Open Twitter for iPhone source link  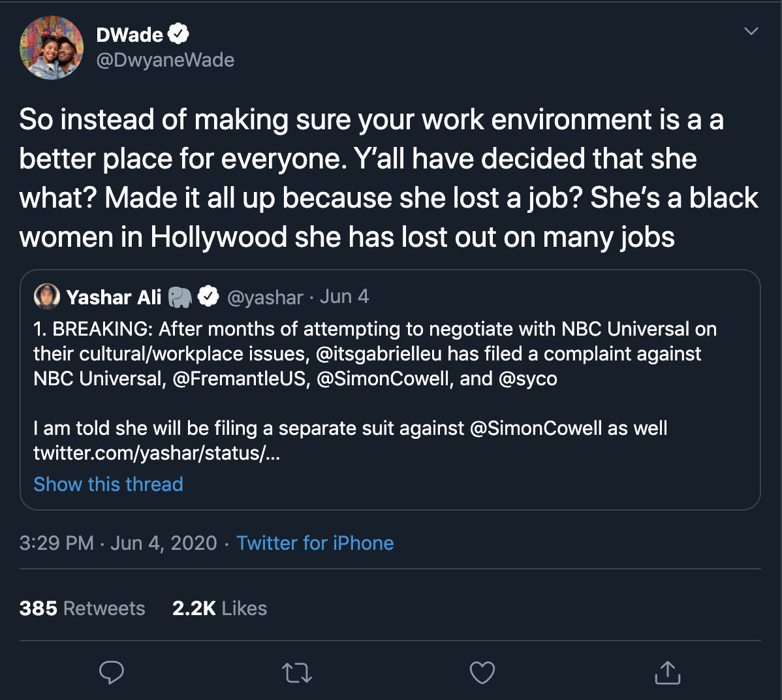click(315, 543)
